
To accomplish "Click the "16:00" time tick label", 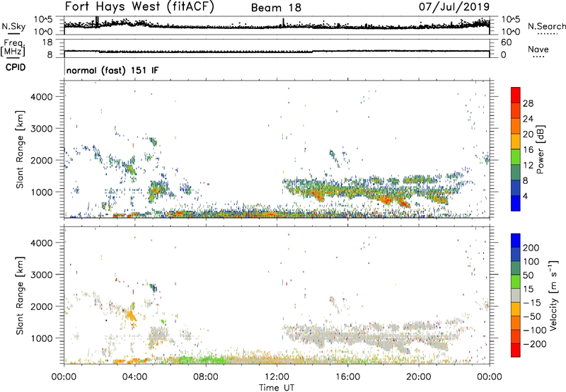I will (x=347, y=377).
